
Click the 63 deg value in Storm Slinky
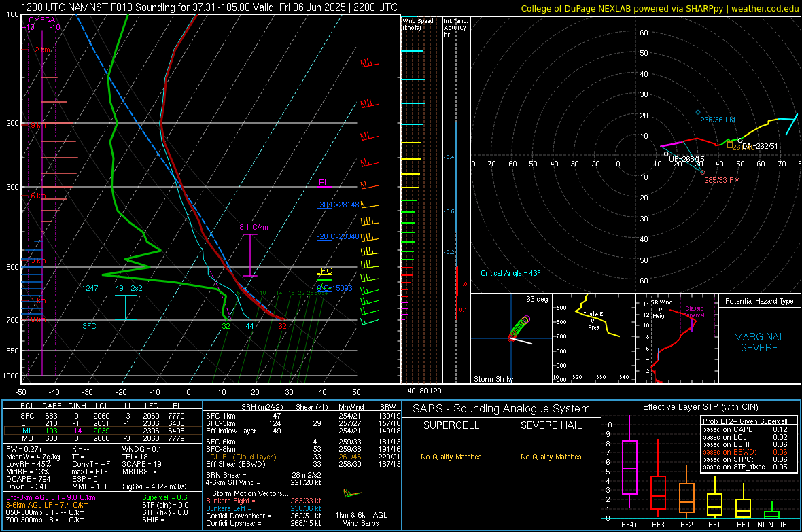[537, 299]
